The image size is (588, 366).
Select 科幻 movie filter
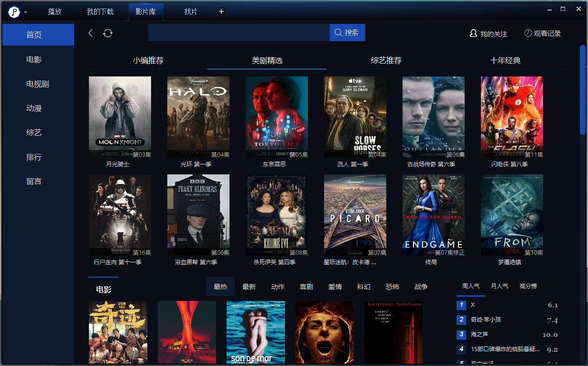[364, 287]
